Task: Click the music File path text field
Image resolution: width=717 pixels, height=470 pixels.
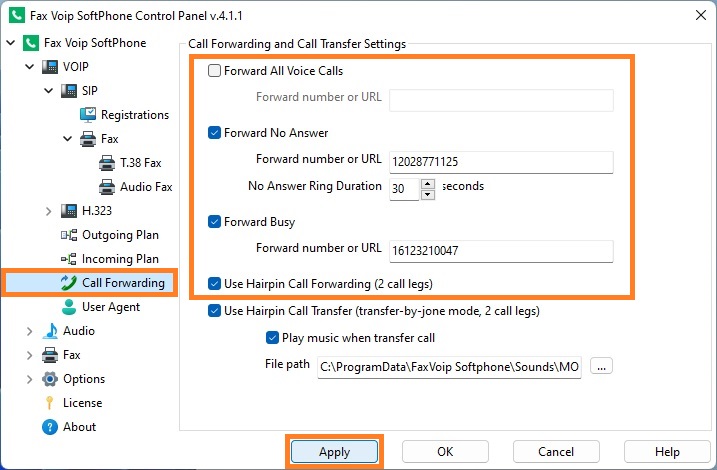Action: click(449, 367)
